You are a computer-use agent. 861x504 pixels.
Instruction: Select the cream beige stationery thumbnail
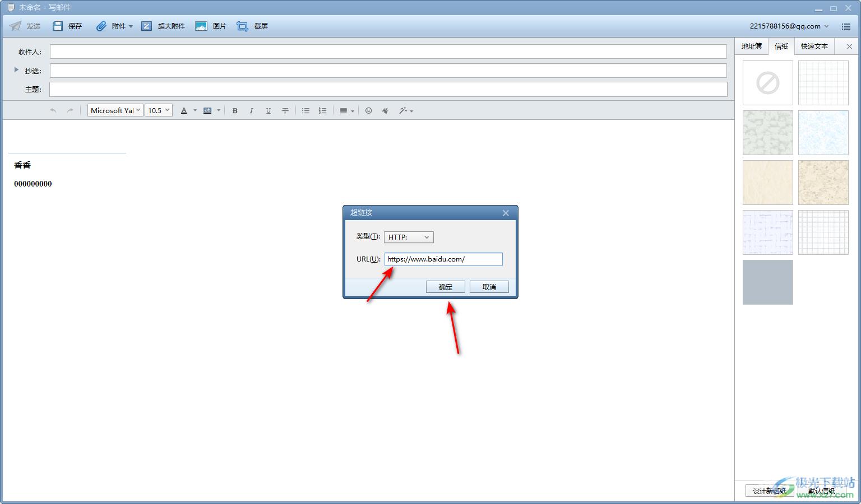pyautogui.click(x=768, y=183)
